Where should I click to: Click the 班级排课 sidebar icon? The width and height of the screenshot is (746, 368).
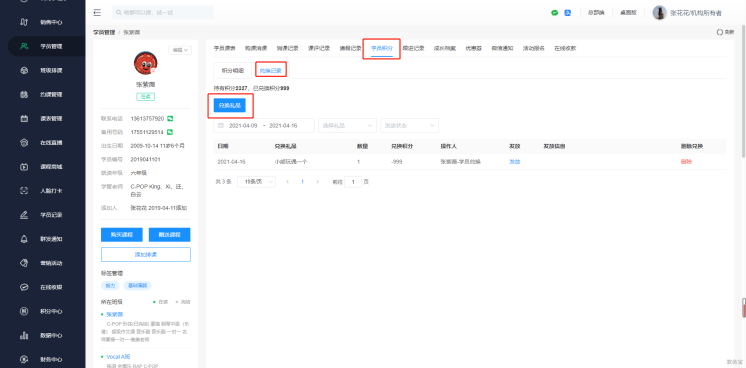24,70
